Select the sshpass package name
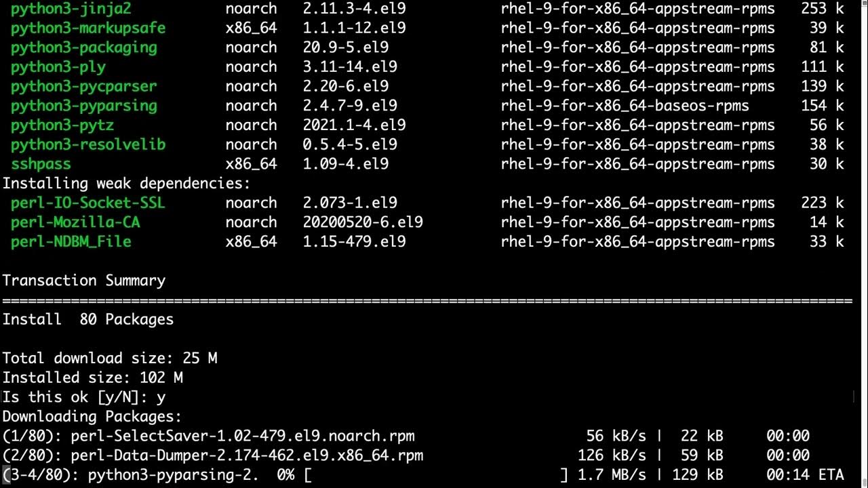 41,164
